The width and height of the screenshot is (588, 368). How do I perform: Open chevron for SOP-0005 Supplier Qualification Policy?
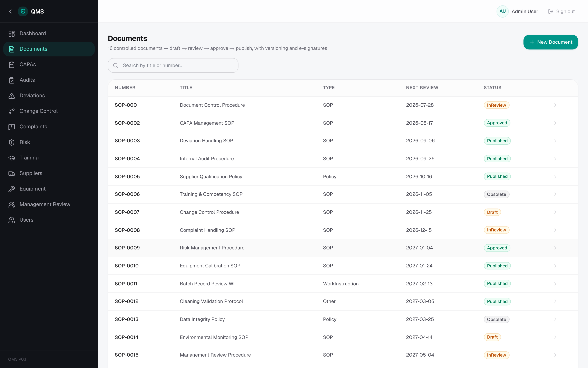click(555, 177)
